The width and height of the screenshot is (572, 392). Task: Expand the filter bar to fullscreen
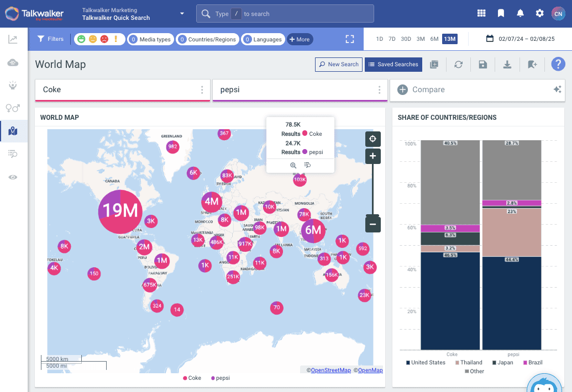[x=349, y=39]
